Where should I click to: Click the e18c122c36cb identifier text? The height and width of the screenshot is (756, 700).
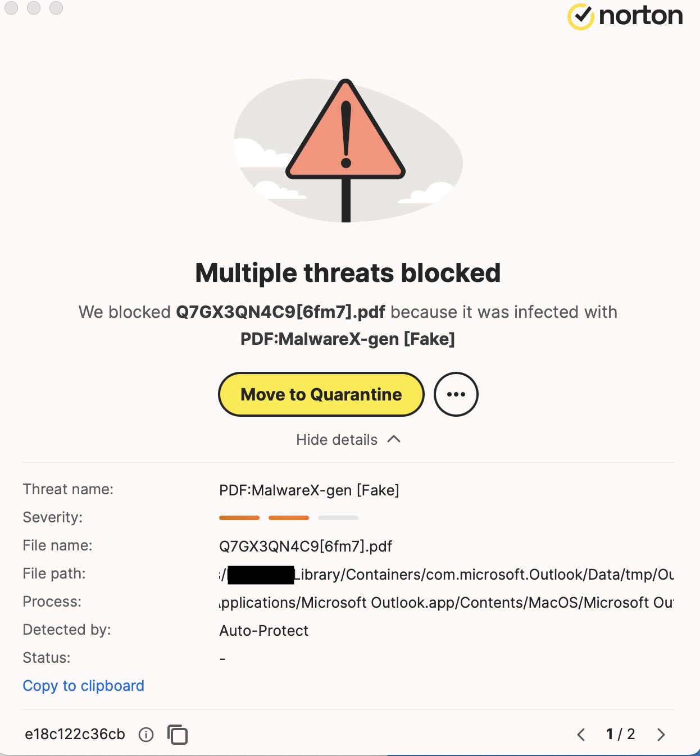75,735
